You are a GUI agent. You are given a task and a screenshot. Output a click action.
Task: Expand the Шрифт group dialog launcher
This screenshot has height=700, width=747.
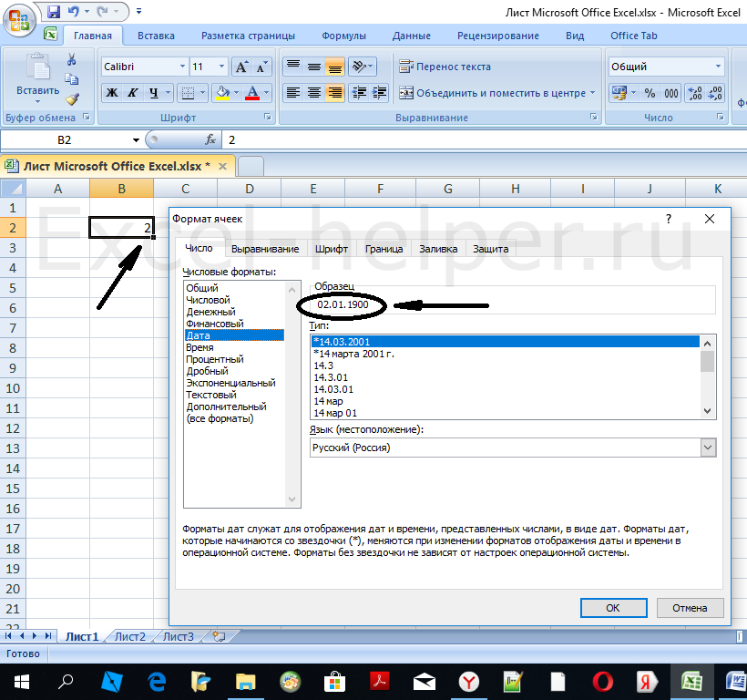268,117
